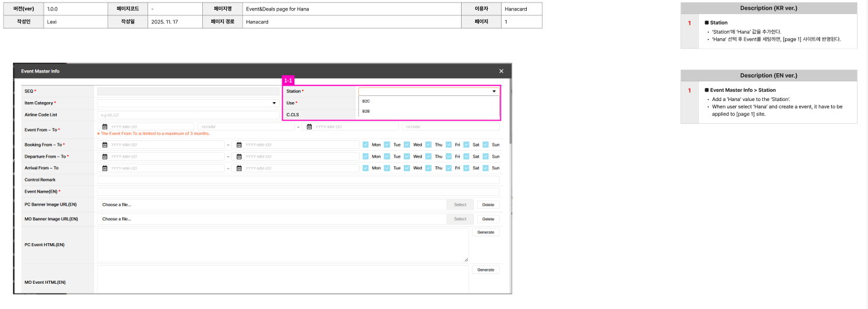Click the Departure To end date calendar icon
This screenshot has width=868, height=309.
[239, 156]
